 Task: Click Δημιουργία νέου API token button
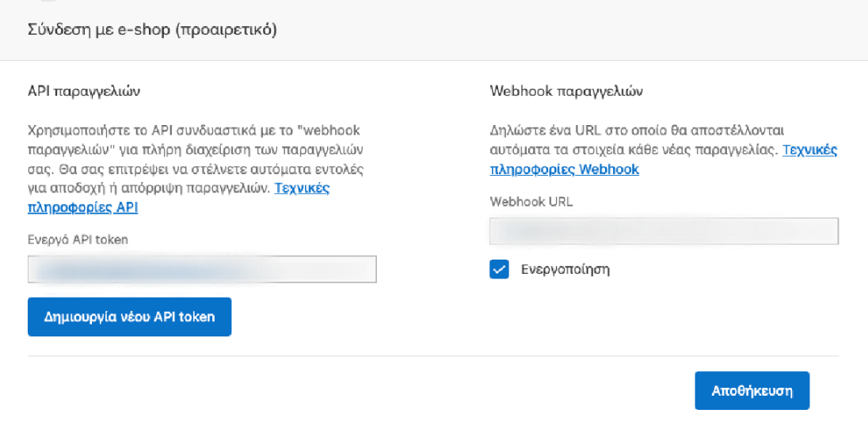pos(129,317)
